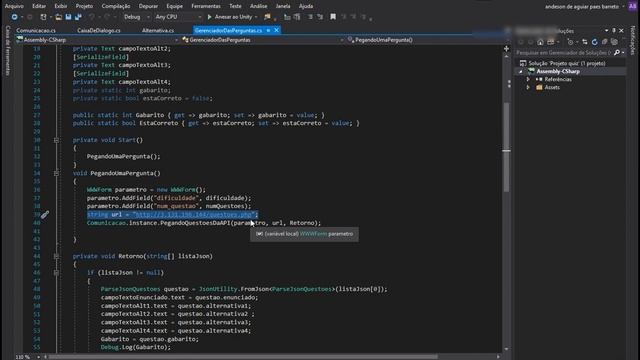Click the Save All toolbar icon
The height and width of the screenshot is (360, 640).
(78, 17)
